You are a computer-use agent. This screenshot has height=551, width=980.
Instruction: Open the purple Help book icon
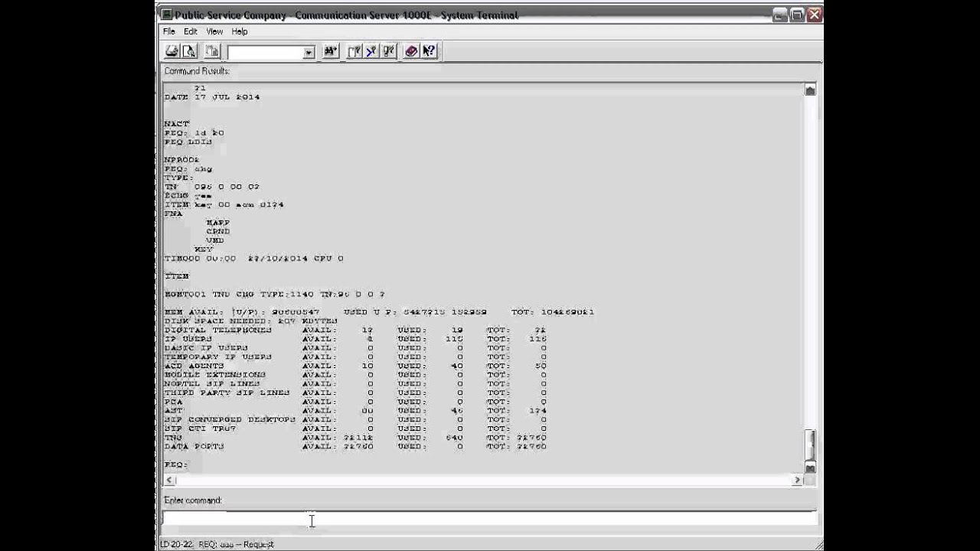coord(412,51)
